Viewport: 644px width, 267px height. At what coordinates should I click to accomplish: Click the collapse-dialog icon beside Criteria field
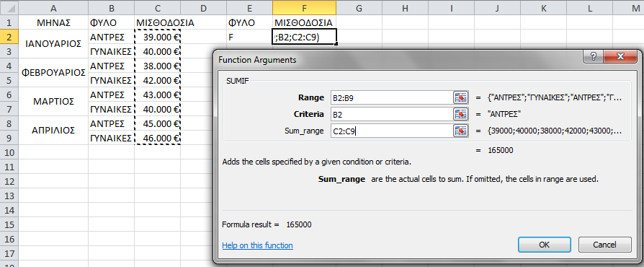(x=461, y=114)
